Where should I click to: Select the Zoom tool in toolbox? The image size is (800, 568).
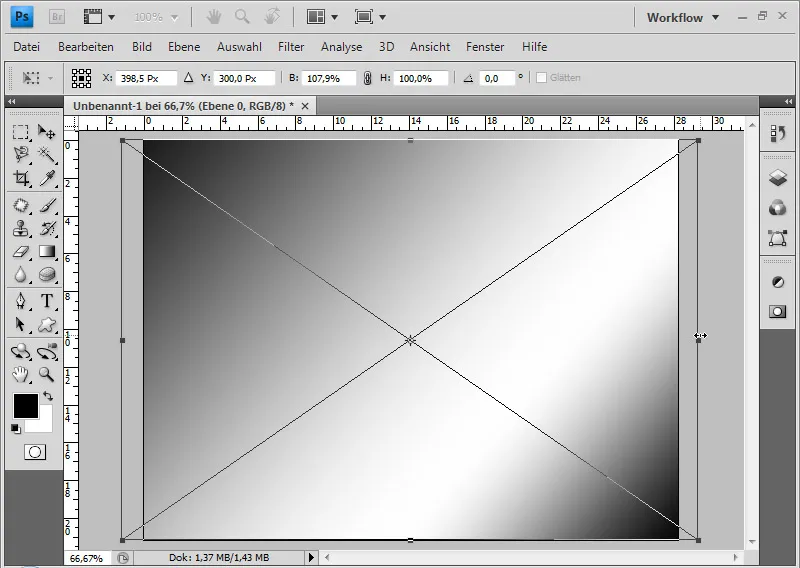(x=47, y=375)
